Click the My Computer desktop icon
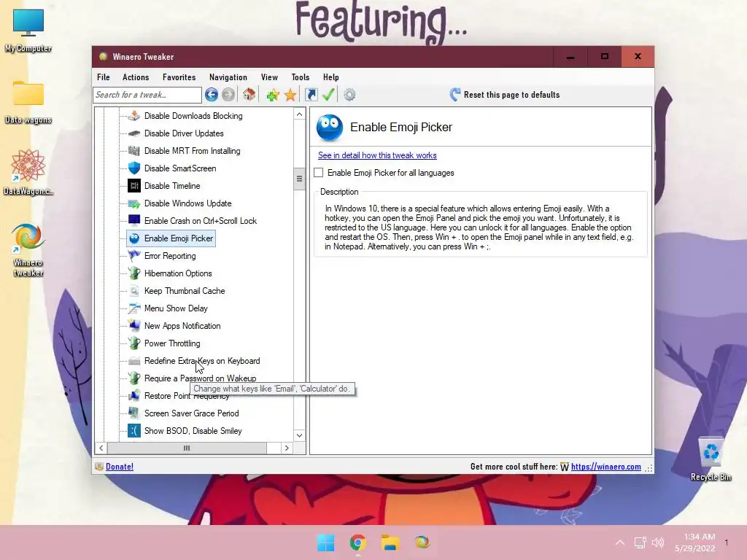This screenshot has width=747, height=560. coord(28,31)
